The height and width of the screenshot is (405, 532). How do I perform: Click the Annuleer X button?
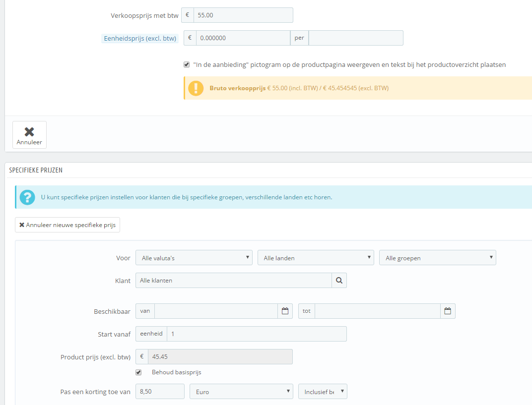pos(29,135)
